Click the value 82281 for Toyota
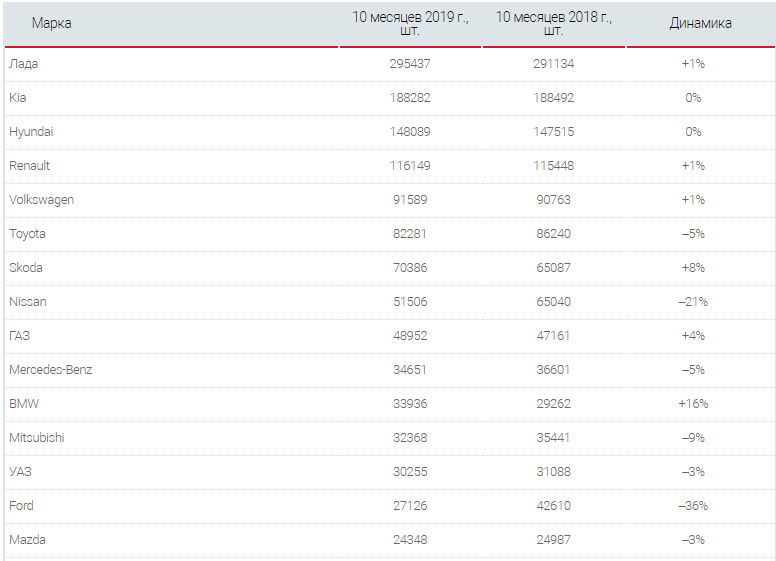Viewport: 776px width, 561px height. (410, 234)
